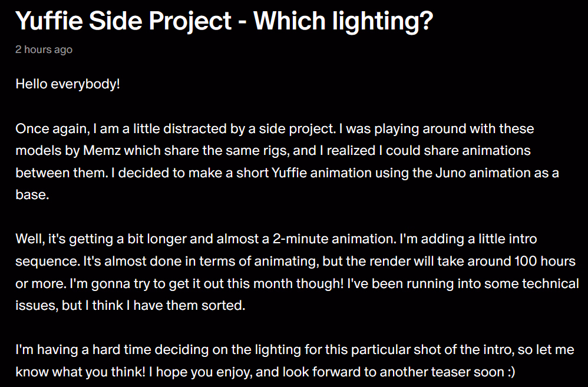Screen dimensions: 588x387
Task: Click the phrase 'side project' in the body text
Action: coord(296,129)
